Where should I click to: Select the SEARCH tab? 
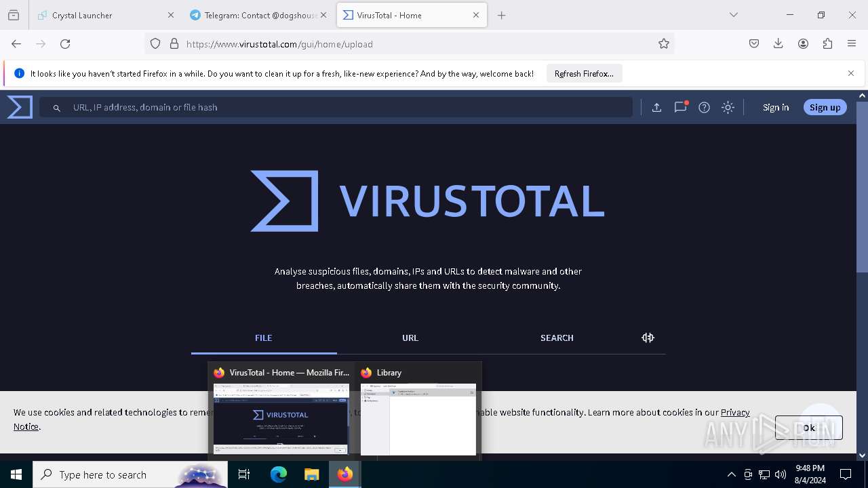pos(557,338)
